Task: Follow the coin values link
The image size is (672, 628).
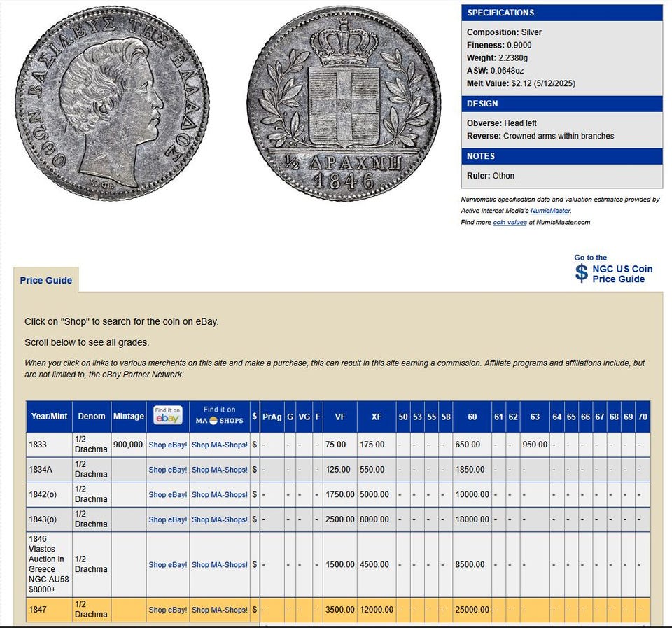Action: point(510,223)
